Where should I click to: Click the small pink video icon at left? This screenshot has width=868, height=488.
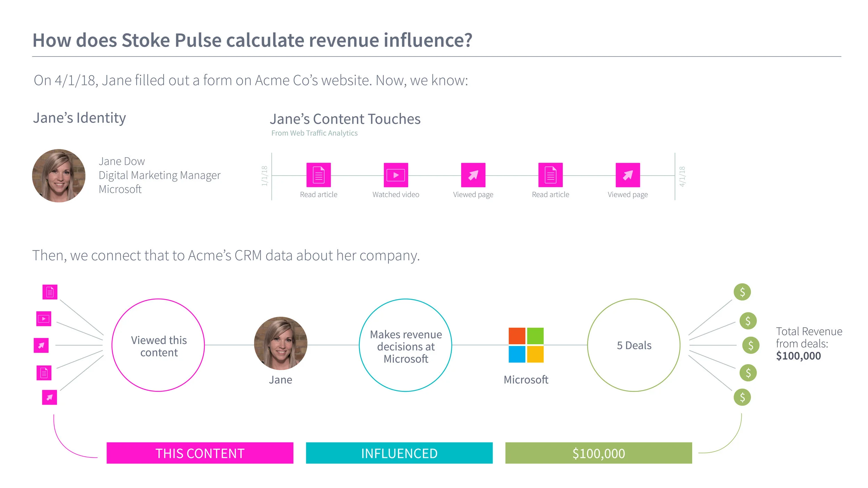44,319
